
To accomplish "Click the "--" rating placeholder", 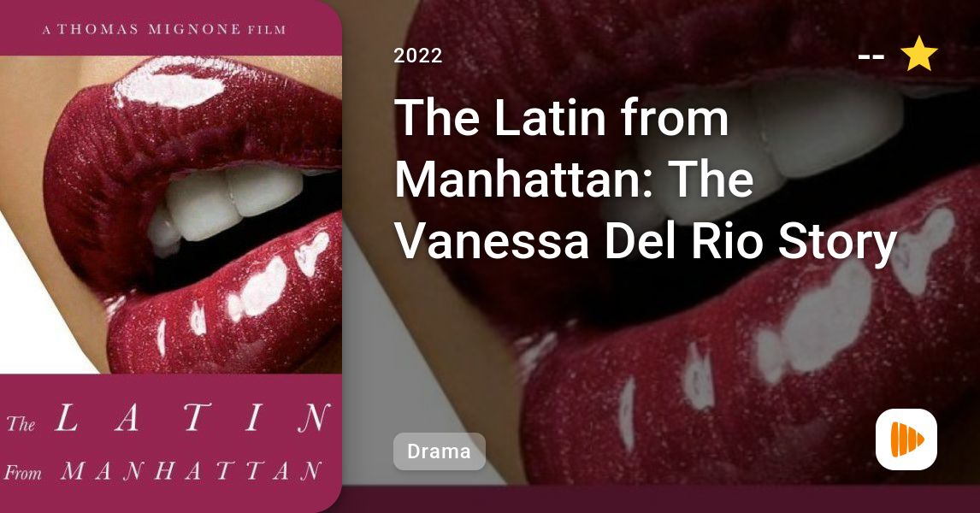I will (x=871, y=56).
